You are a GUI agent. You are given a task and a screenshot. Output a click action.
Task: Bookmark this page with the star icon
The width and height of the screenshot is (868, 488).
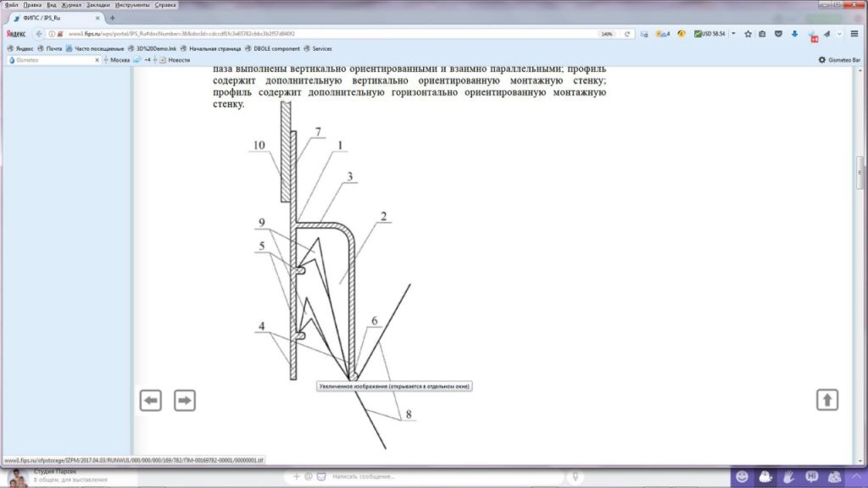pyautogui.click(x=748, y=34)
